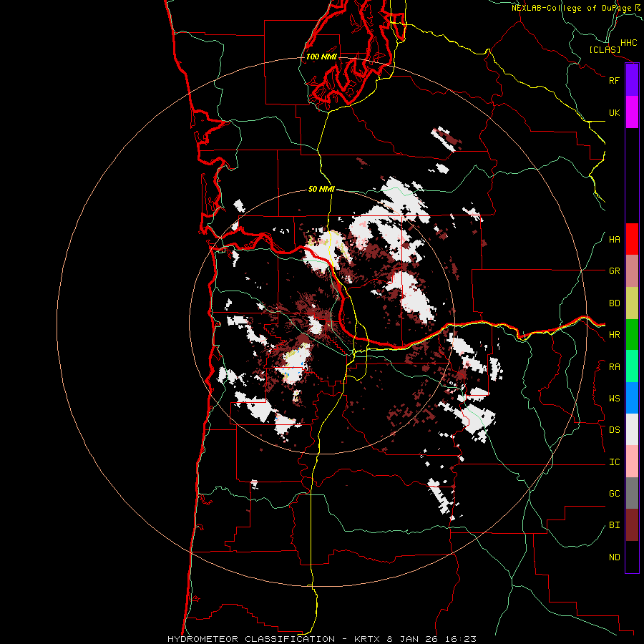
Task: Click the HR green legend swatch
Action: [x=632, y=335]
